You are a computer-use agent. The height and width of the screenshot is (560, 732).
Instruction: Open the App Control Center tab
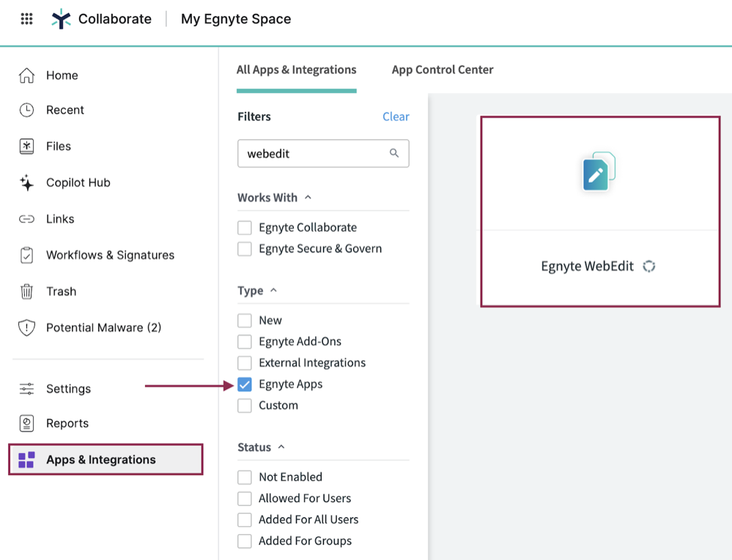pyautogui.click(x=443, y=70)
